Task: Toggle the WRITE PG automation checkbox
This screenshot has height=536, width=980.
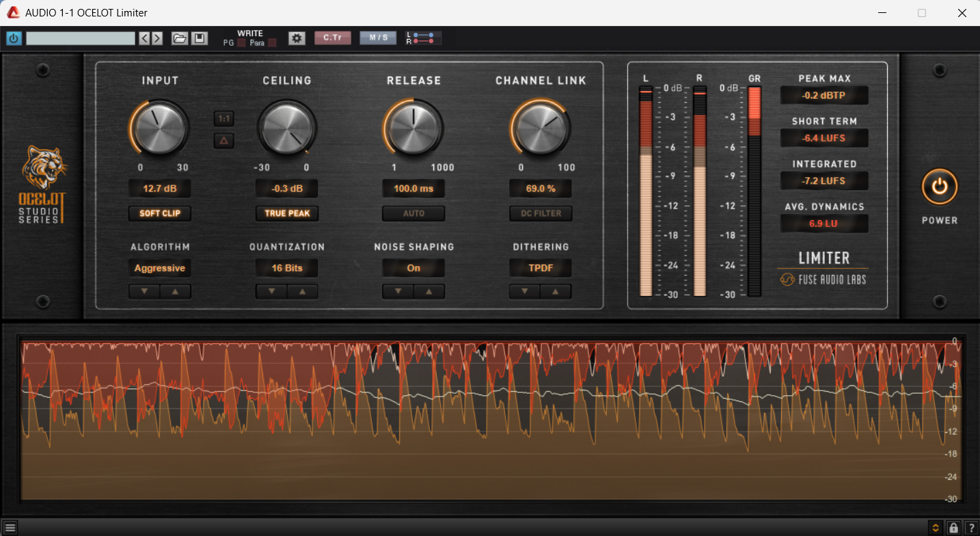Action: (241, 43)
